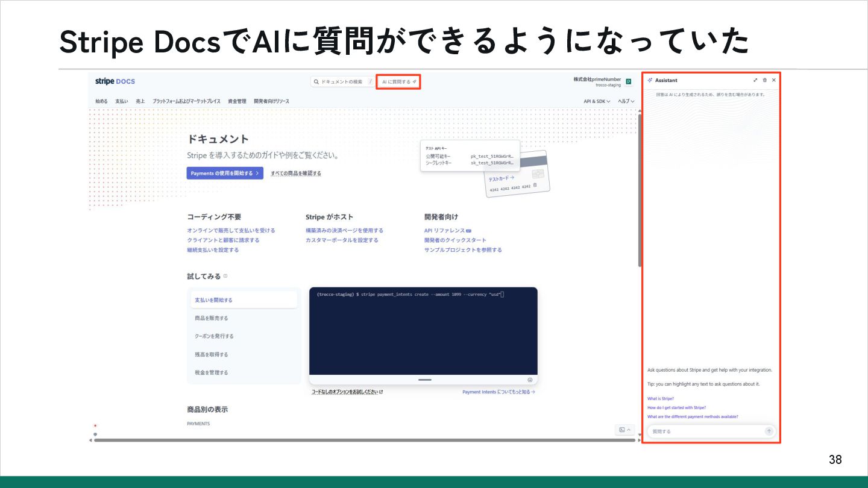
Task: Open the 始める menu
Action: (101, 101)
